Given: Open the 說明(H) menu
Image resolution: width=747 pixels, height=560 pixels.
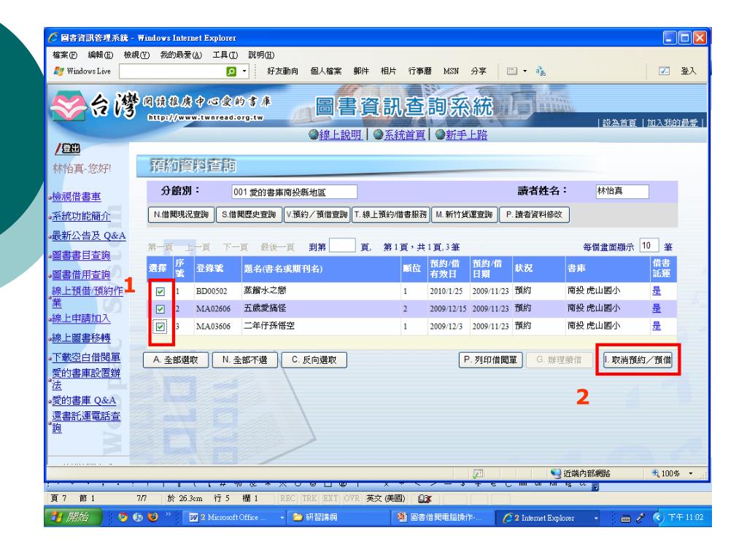Looking at the screenshot, I should (x=262, y=55).
